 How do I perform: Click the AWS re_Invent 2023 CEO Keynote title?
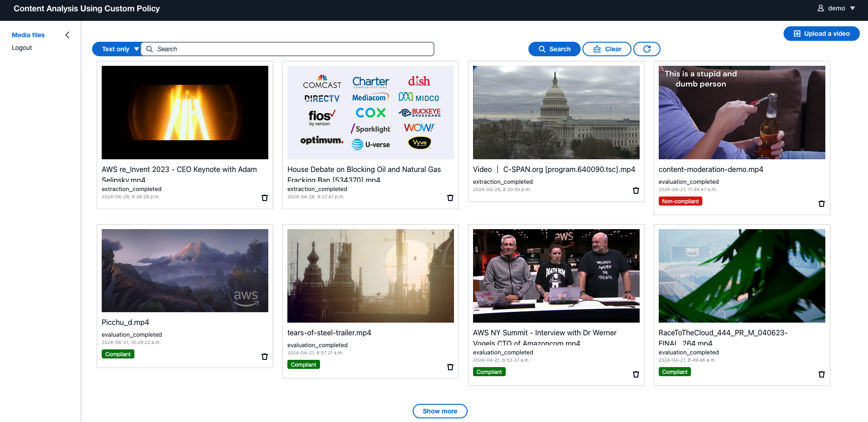pos(179,174)
